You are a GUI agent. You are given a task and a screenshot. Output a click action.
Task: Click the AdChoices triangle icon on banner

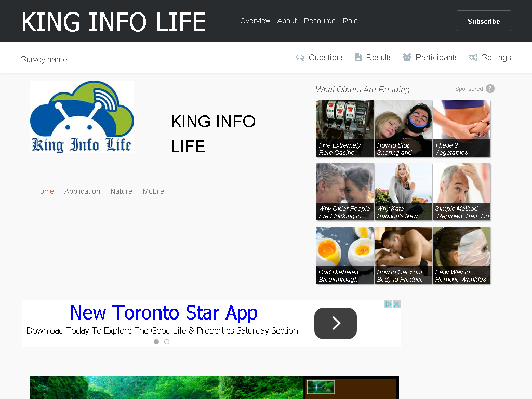pos(388,304)
